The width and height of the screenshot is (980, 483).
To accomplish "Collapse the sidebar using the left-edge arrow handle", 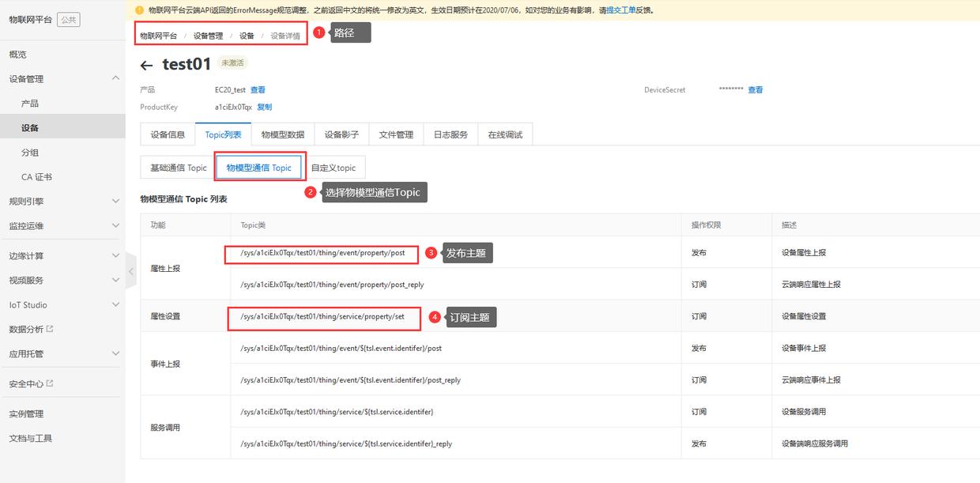I will pyautogui.click(x=130, y=270).
